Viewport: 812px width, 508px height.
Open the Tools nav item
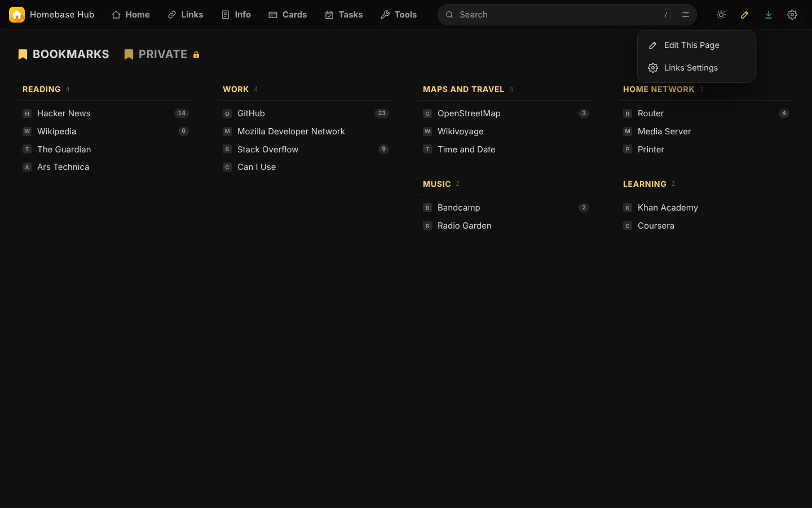(399, 15)
